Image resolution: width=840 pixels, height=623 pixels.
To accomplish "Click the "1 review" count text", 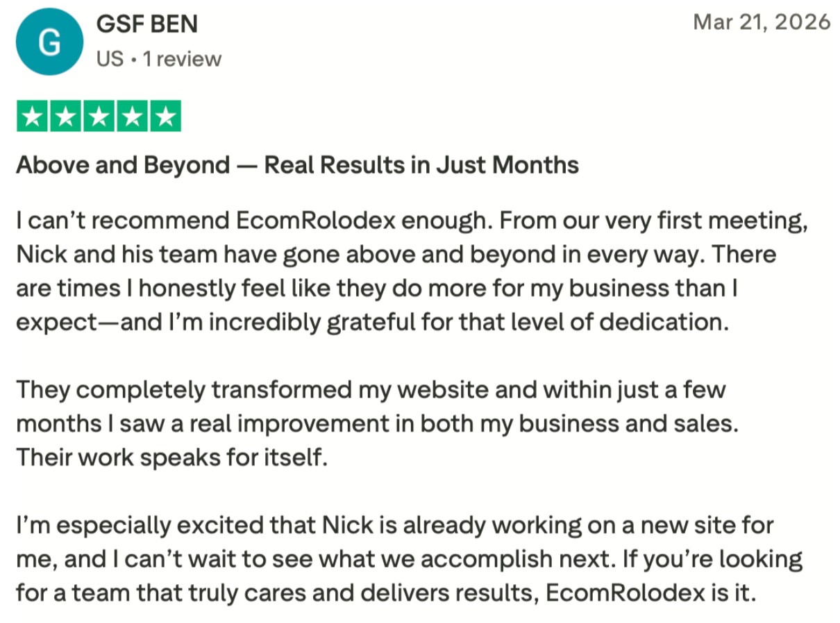I will [x=182, y=60].
